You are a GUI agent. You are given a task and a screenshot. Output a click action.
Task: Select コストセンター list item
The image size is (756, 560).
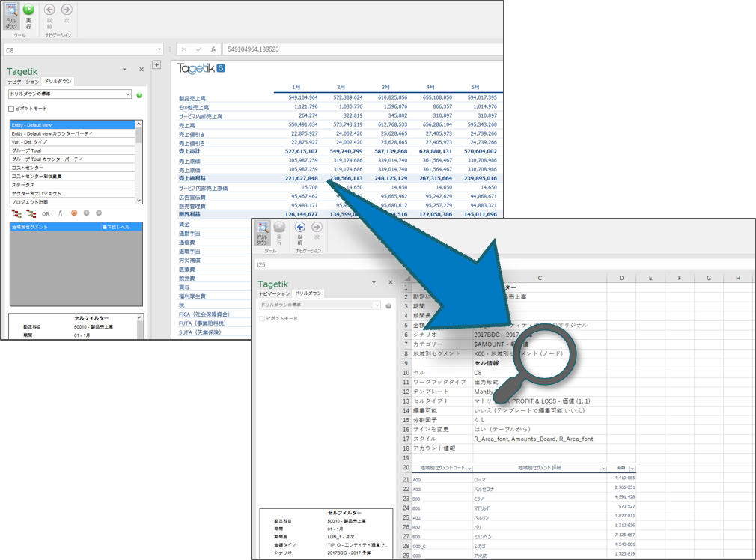click(x=73, y=168)
